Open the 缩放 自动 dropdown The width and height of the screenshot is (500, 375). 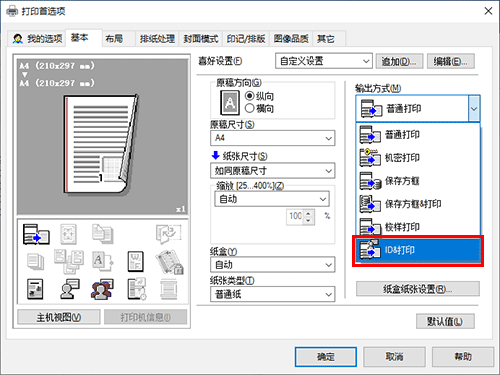[272, 199]
